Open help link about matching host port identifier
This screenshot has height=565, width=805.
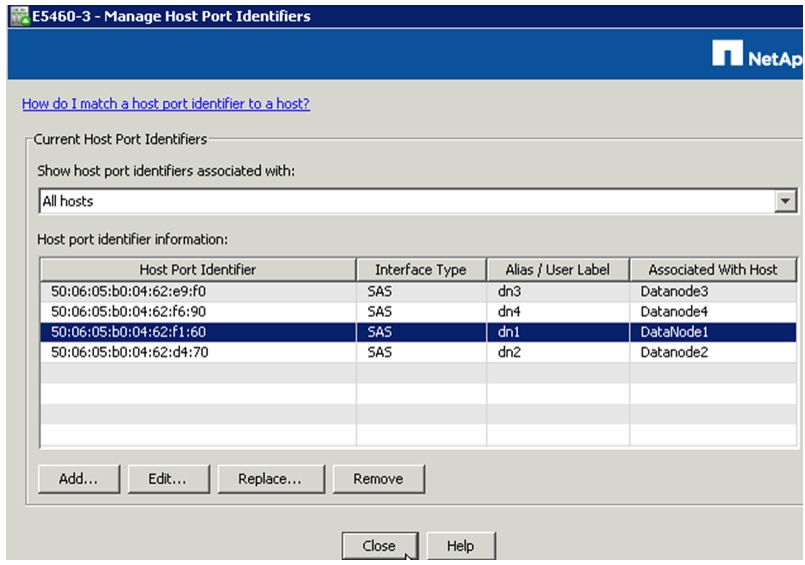(x=166, y=104)
